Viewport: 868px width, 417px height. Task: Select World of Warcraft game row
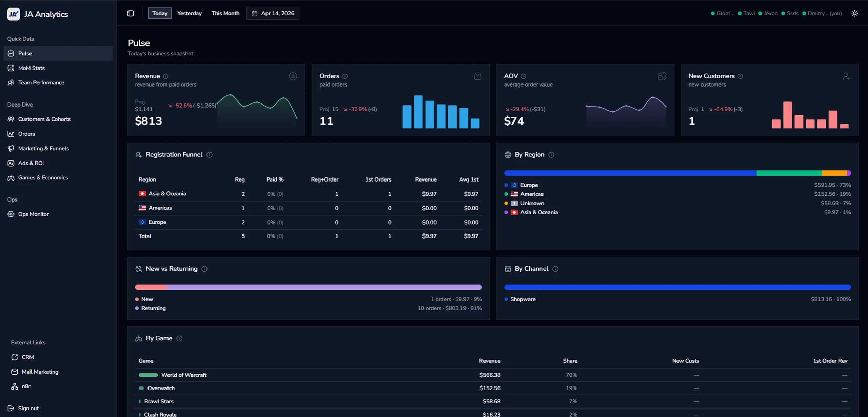[184, 375]
